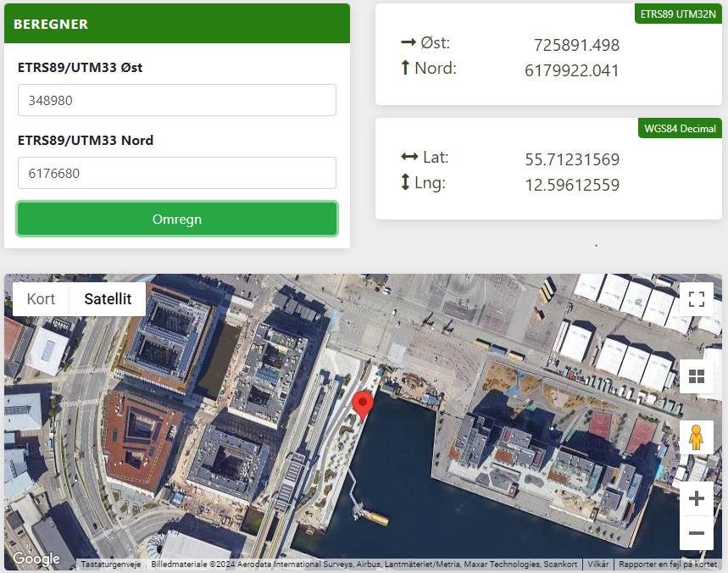Focus the ETRS89/UTM33 Øst input field
The width and height of the screenshot is (728, 573).
[177, 100]
